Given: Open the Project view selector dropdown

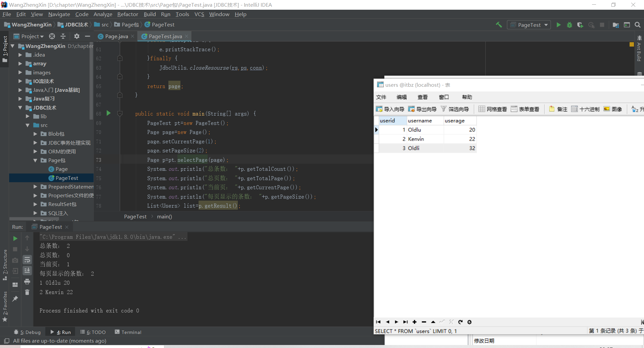Looking at the screenshot, I should pyautogui.click(x=29, y=36).
